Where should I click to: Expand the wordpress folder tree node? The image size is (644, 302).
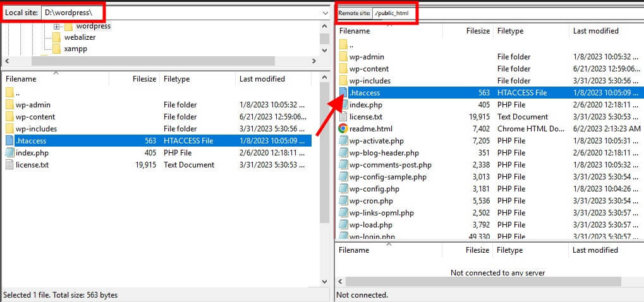pyautogui.click(x=57, y=27)
